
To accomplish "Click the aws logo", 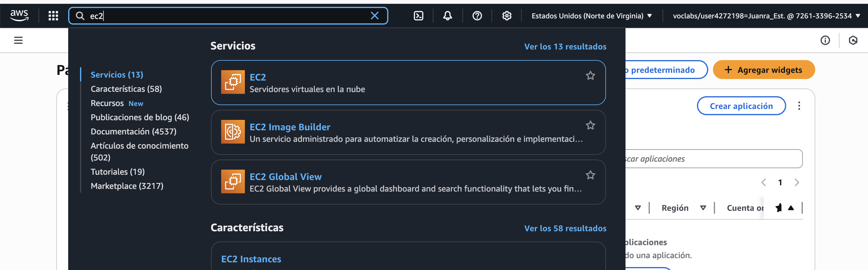I will 19,15.
